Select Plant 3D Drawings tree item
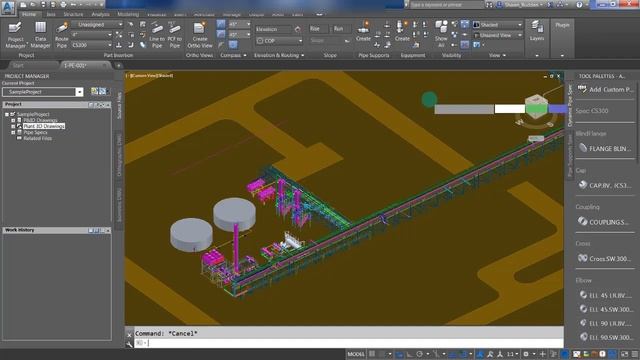This screenshot has height=360, width=640. coord(44,126)
